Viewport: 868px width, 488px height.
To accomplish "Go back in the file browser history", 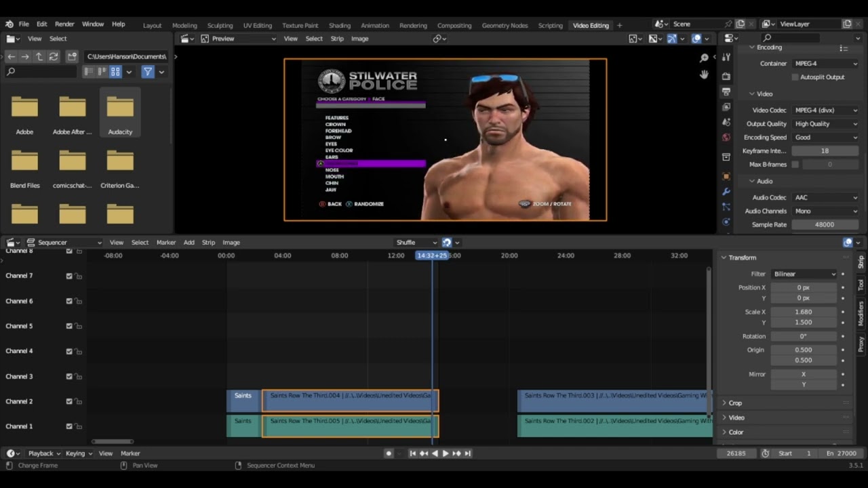I will [11, 57].
